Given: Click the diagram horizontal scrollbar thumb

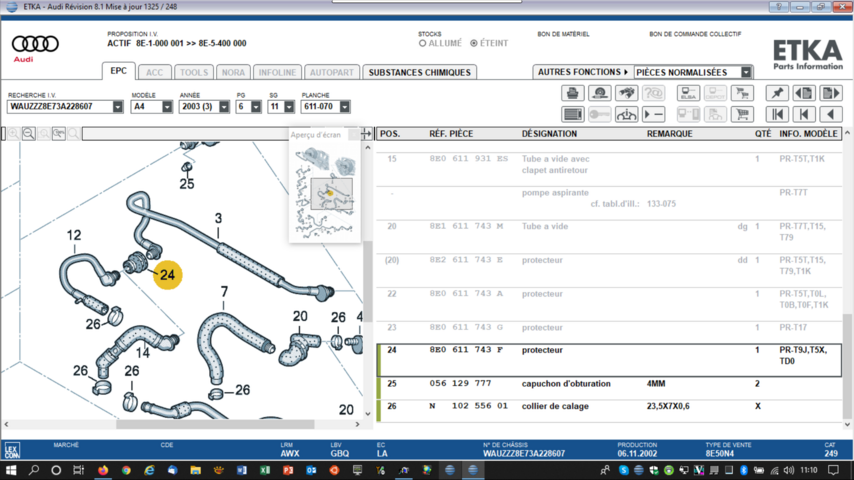Looking at the screenshot, I should point(215,424).
